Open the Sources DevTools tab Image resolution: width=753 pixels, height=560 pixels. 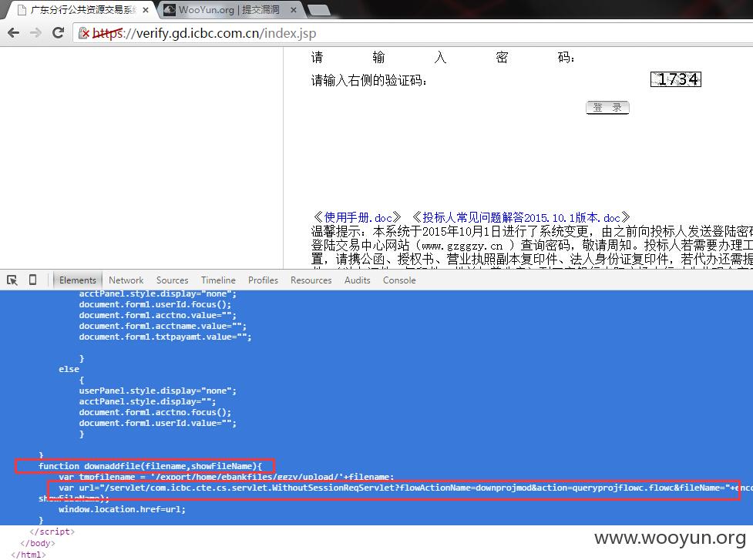[x=172, y=280]
